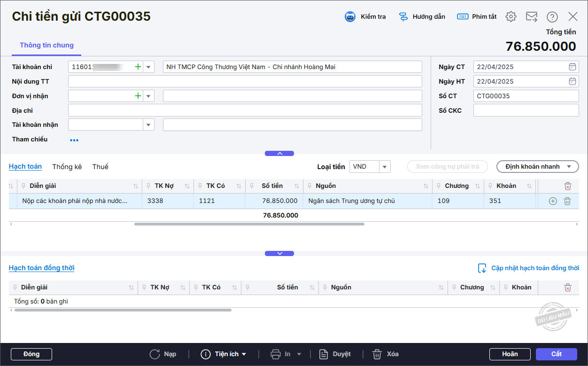Click the Hạch toán grid horizontal scrollbar

249,224
